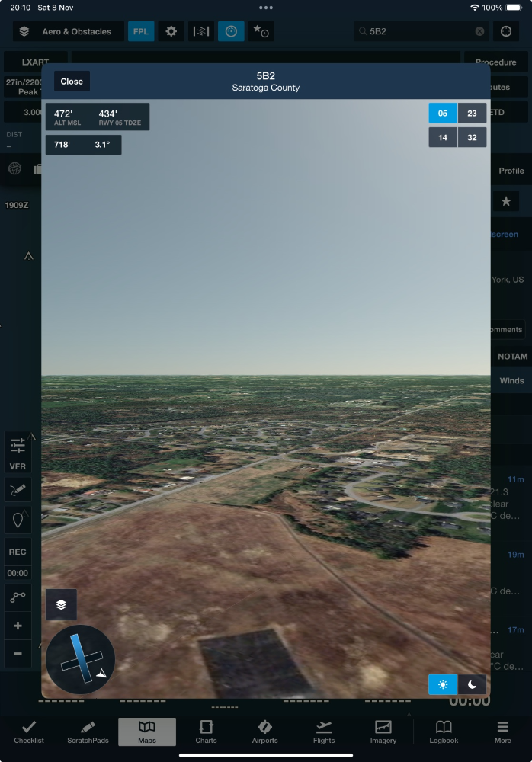The width and height of the screenshot is (532, 762).
Task: Select runway 14 approach view
Action: click(x=443, y=138)
